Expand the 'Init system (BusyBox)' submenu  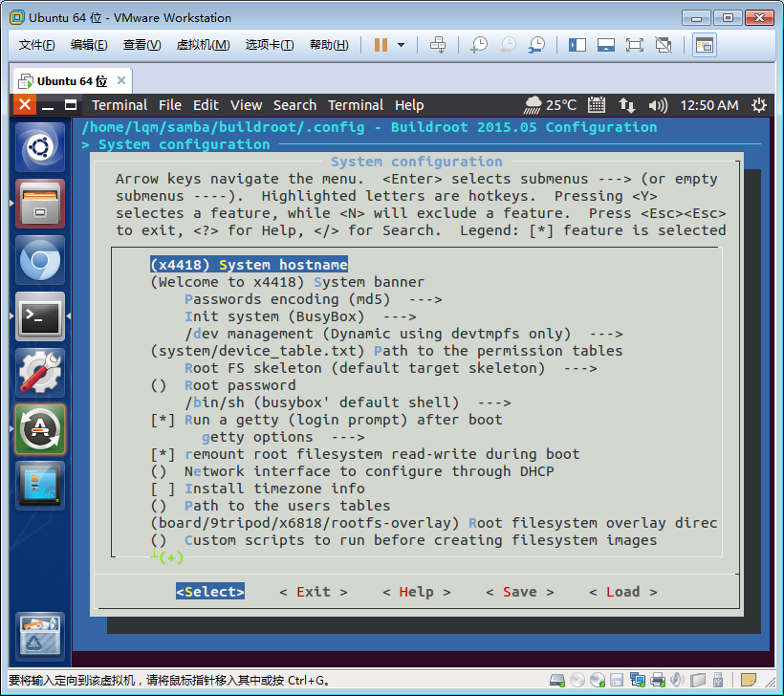299,316
